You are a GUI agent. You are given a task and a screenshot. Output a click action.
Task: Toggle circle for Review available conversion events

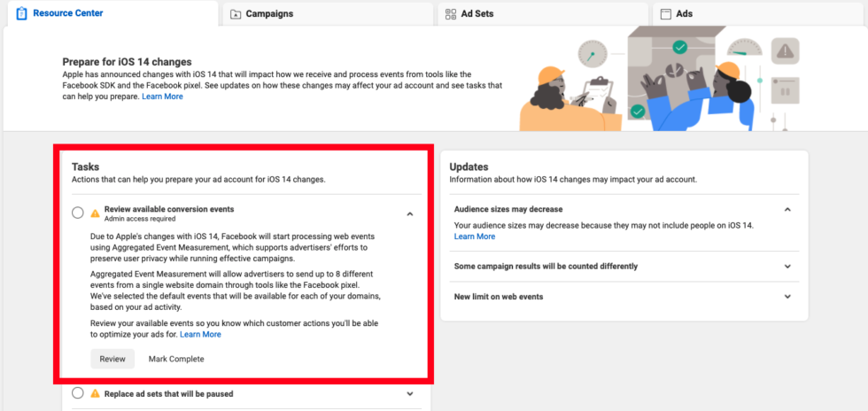tap(78, 213)
